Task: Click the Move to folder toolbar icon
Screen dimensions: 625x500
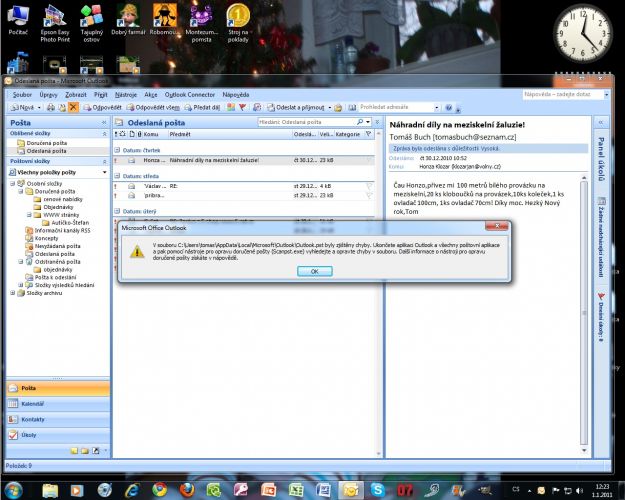Action: [62, 107]
